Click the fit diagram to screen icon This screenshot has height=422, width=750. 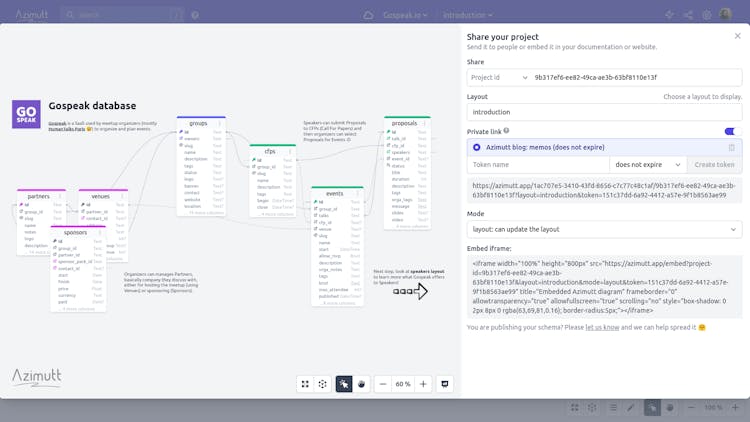point(305,384)
